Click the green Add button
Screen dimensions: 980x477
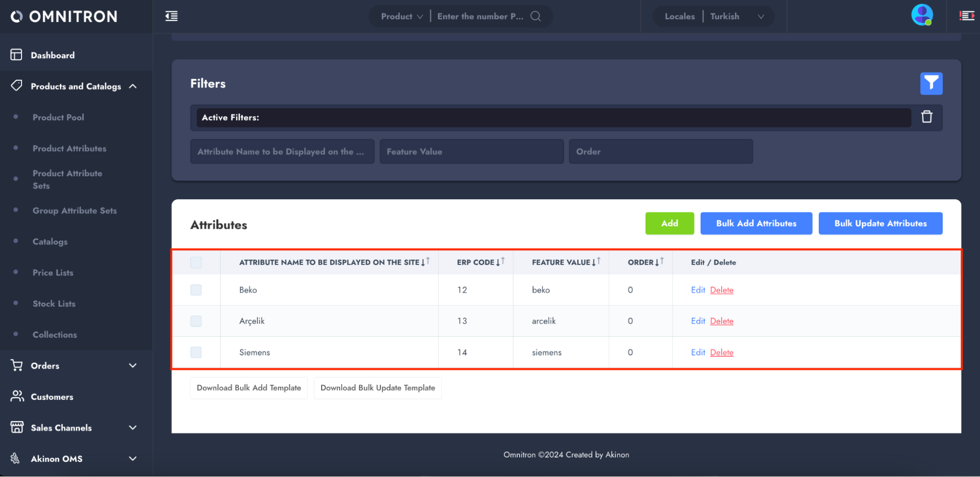[669, 223]
